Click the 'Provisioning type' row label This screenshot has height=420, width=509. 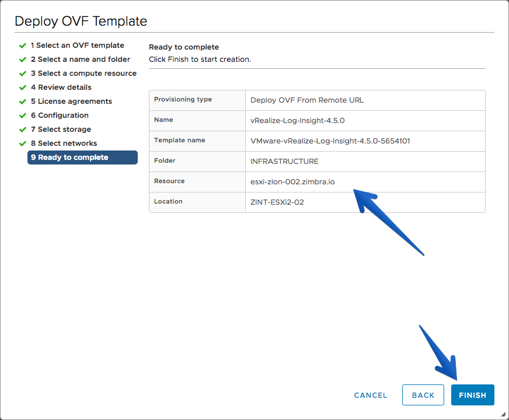pos(183,99)
